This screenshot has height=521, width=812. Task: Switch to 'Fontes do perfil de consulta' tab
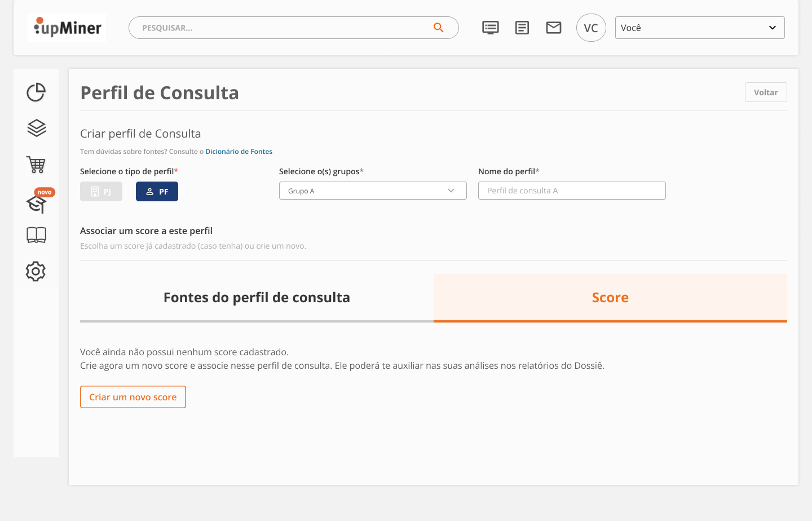click(257, 298)
